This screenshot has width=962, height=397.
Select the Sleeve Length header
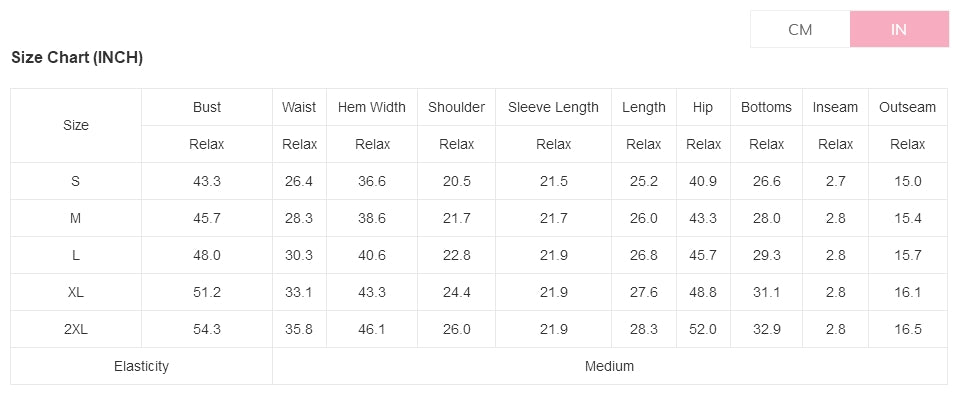[553, 107]
